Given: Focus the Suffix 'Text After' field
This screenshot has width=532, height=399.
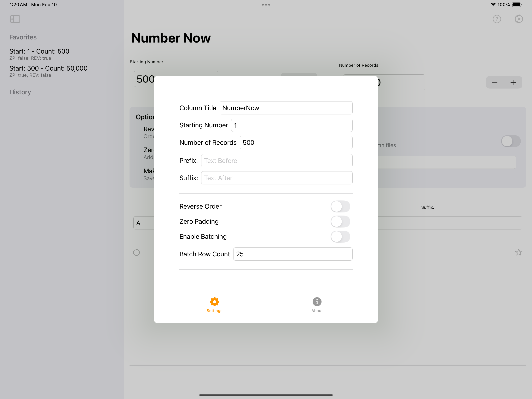Looking at the screenshot, I should click(277, 178).
